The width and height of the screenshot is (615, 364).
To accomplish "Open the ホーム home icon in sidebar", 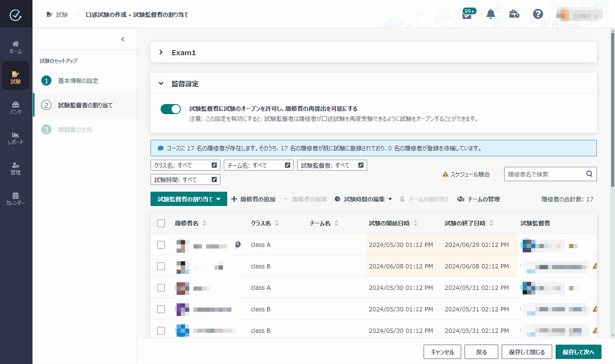I will coord(16,47).
